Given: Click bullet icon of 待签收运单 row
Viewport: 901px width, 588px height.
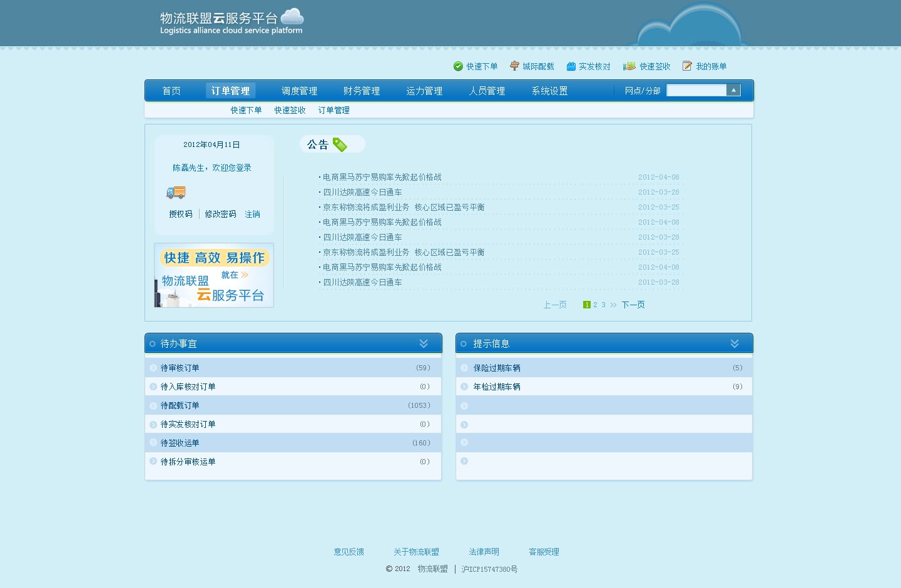Looking at the screenshot, I should (153, 442).
